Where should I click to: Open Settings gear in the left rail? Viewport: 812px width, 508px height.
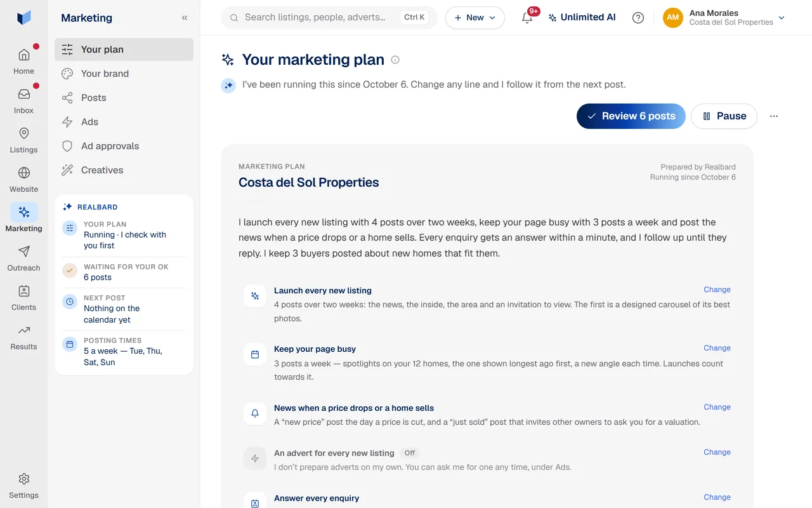(23, 486)
